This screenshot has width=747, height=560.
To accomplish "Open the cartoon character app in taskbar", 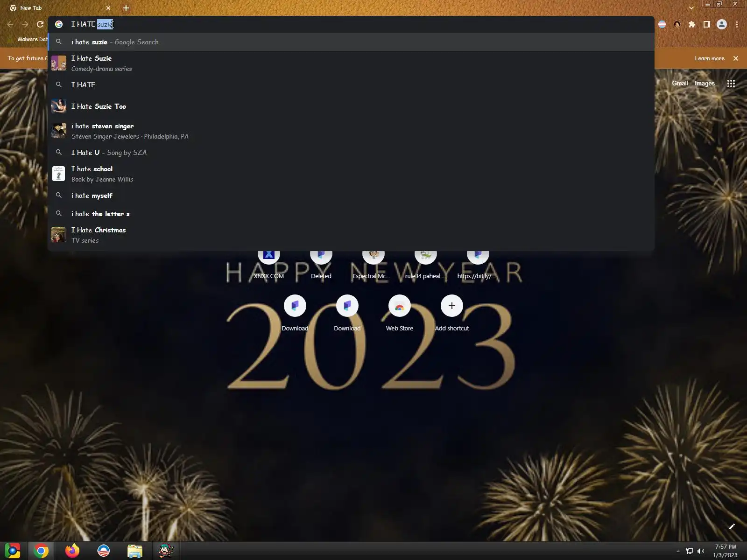I will (x=166, y=551).
